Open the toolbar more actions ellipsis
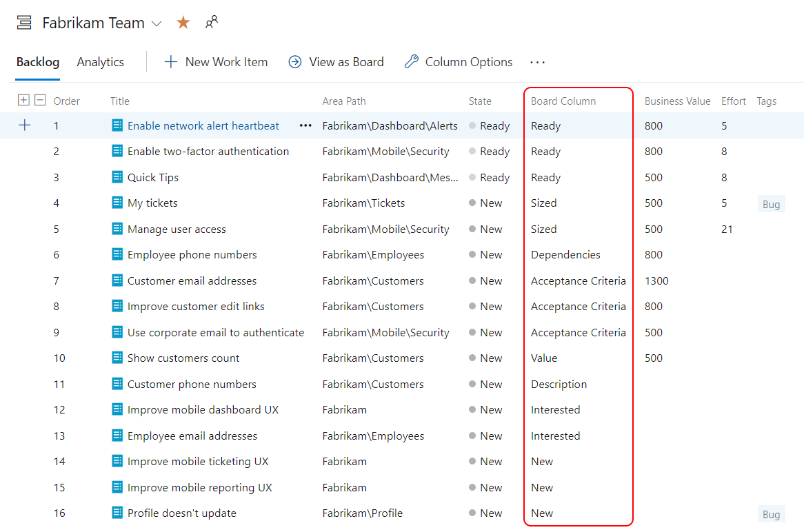Viewport: 804px width, 532px height. 537,63
